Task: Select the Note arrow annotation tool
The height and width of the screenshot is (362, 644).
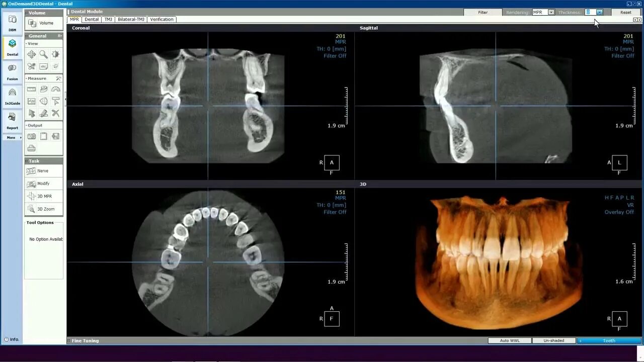Action: tap(56, 101)
